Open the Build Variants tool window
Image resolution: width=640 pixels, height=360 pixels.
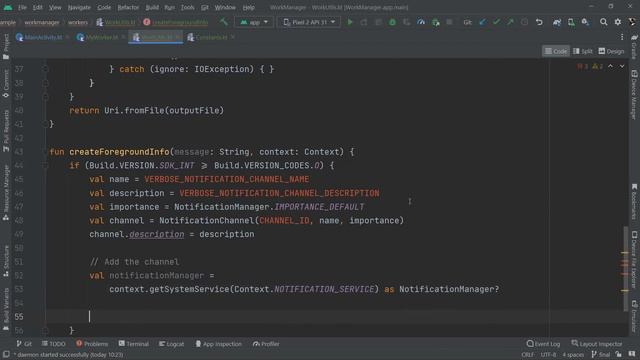coord(6,309)
